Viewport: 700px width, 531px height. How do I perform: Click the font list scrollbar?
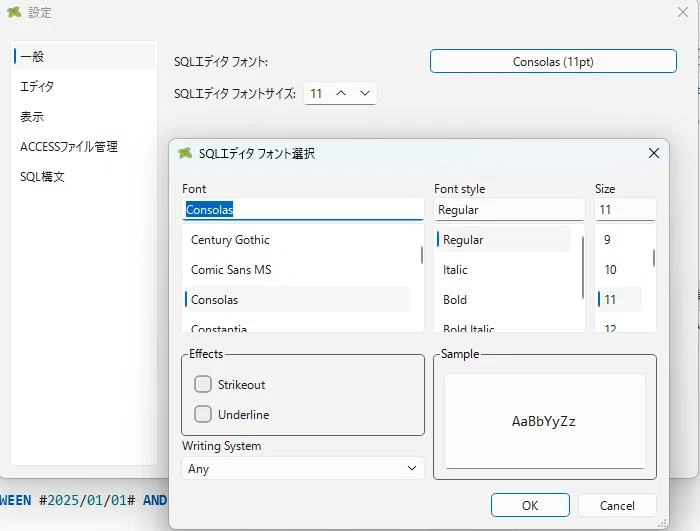[x=421, y=255]
